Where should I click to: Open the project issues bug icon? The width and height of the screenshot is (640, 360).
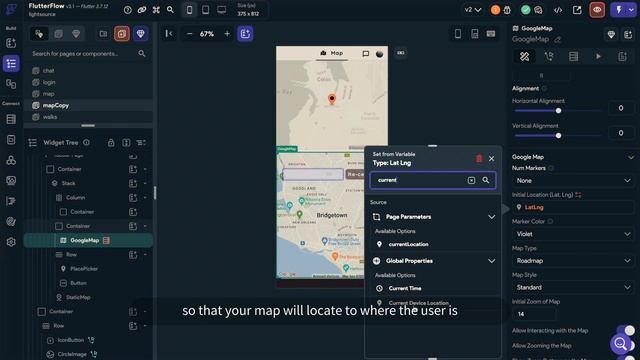click(507, 10)
